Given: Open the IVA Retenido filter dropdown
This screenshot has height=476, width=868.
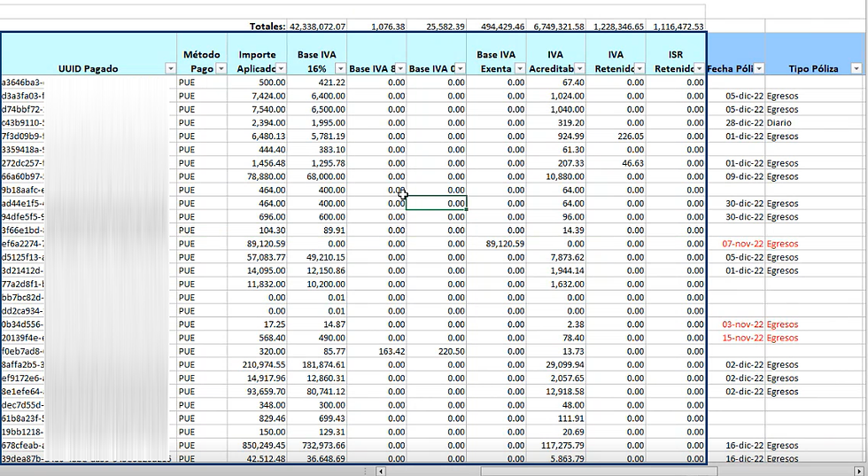Looking at the screenshot, I should coord(639,69).
